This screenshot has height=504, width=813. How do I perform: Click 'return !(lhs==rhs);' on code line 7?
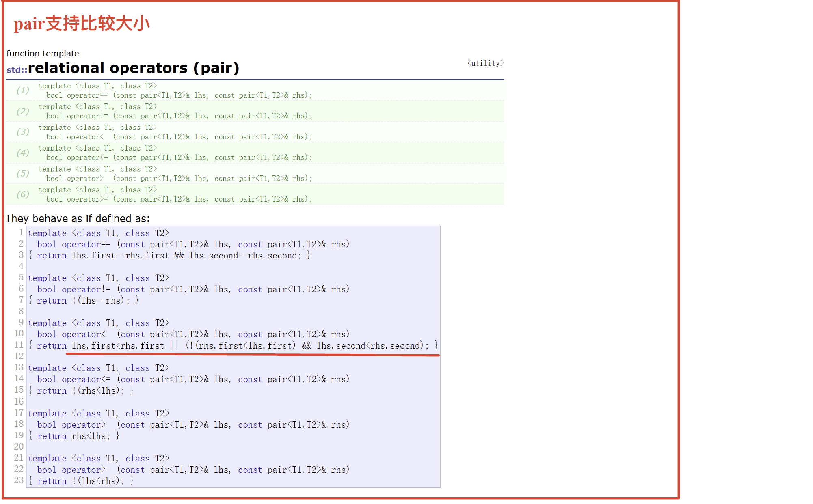tap(83, 301)
